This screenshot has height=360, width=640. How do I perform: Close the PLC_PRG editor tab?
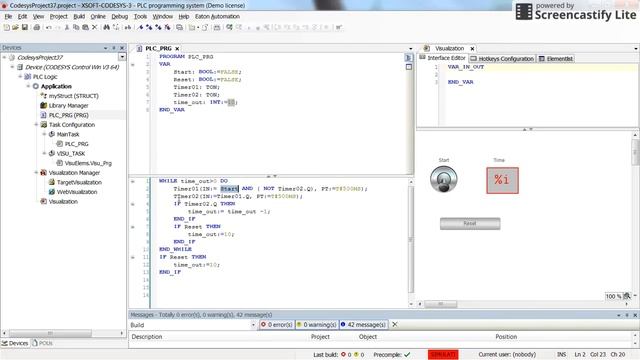pyautogui.click(x=177, y=49)
